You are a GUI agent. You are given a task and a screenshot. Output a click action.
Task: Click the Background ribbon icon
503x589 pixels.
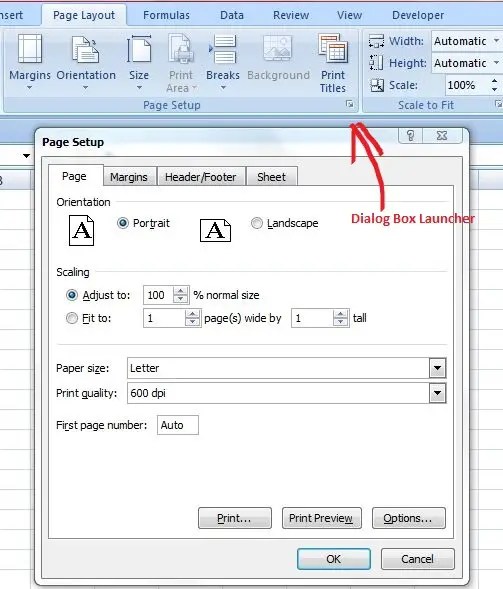click(x=278, y=48)
